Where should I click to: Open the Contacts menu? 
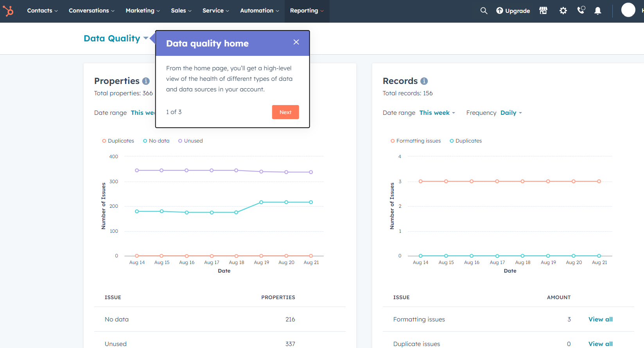[42, 11]
